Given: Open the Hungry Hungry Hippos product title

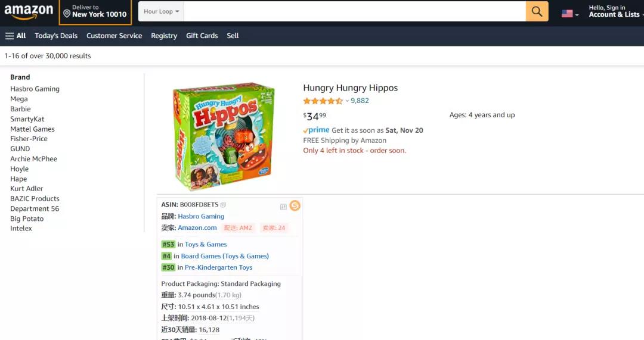Looking at the screenshot, I should pyautogui.click(x=351, y=88).
